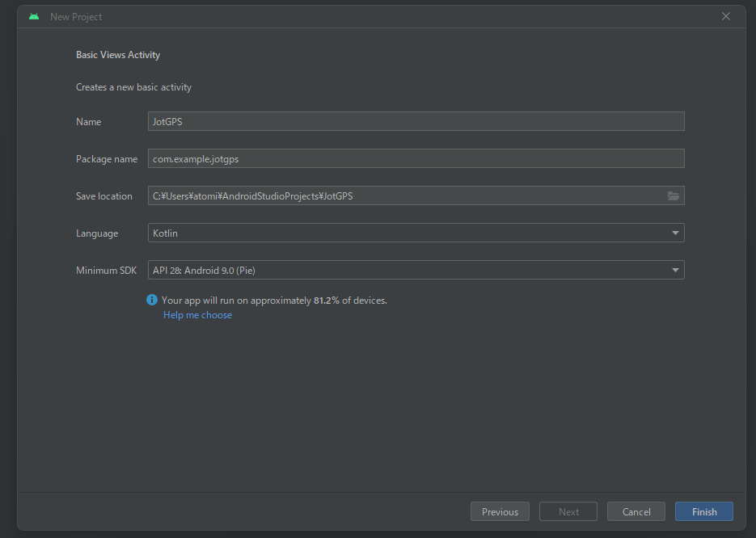Click the Previous button
This screenshot has width=756, height=538.
click(x=500, y=511)
